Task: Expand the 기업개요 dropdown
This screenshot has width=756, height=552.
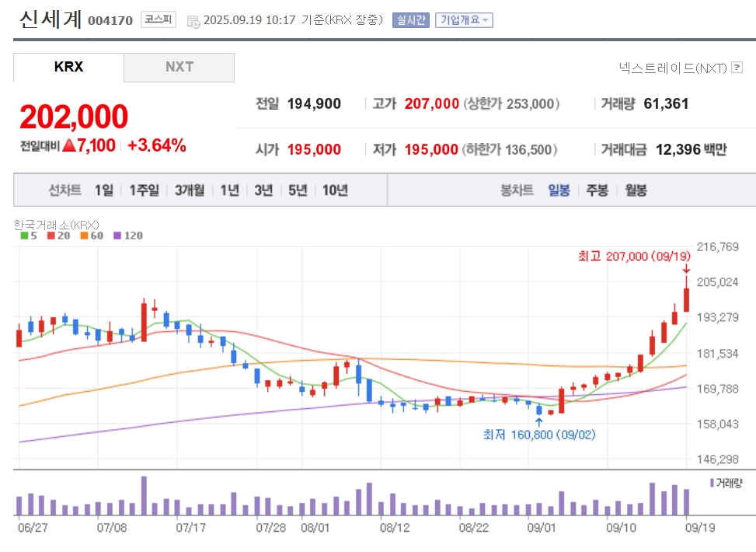Action: [x=464, y=19]
